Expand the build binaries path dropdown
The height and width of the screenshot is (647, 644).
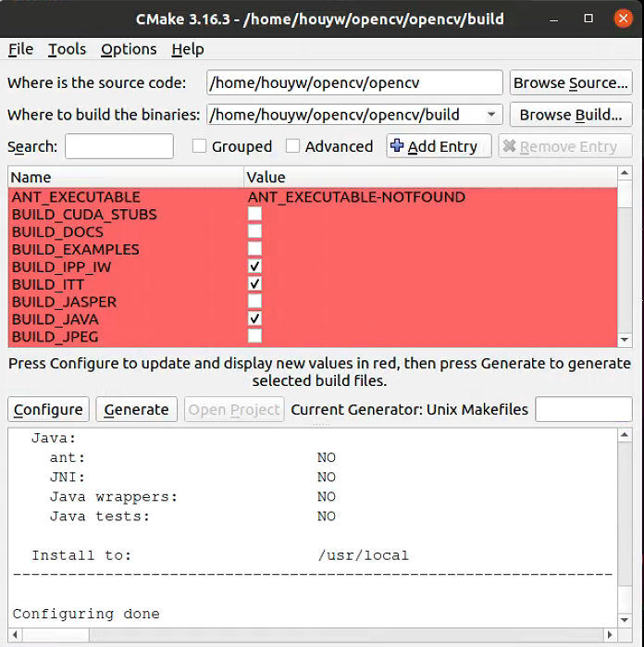(491, 114)
